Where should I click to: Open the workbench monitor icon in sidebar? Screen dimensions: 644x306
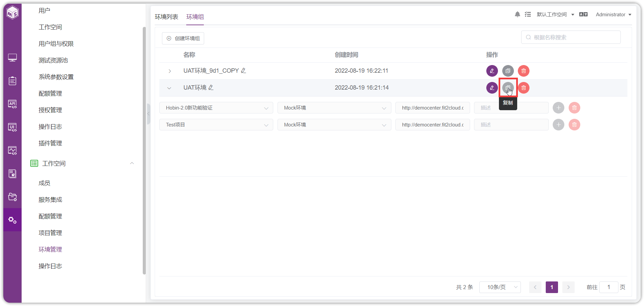tap(13, 58)
